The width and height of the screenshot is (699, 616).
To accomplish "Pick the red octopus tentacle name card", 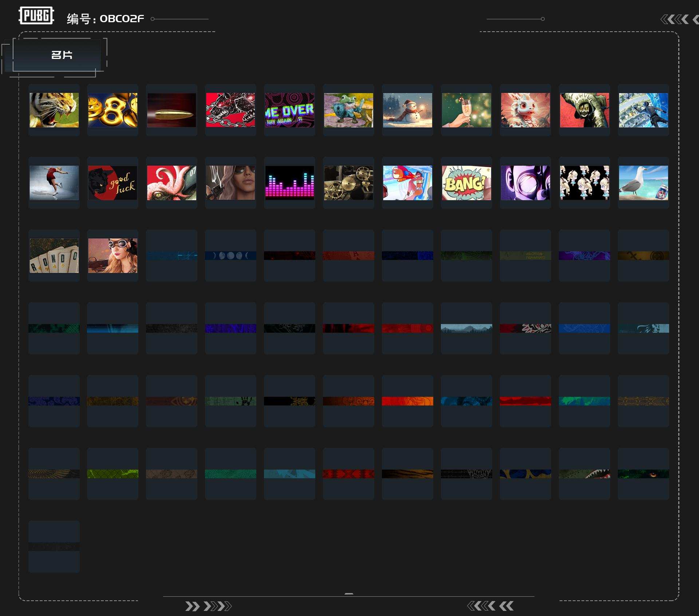I will pos(171,183).
